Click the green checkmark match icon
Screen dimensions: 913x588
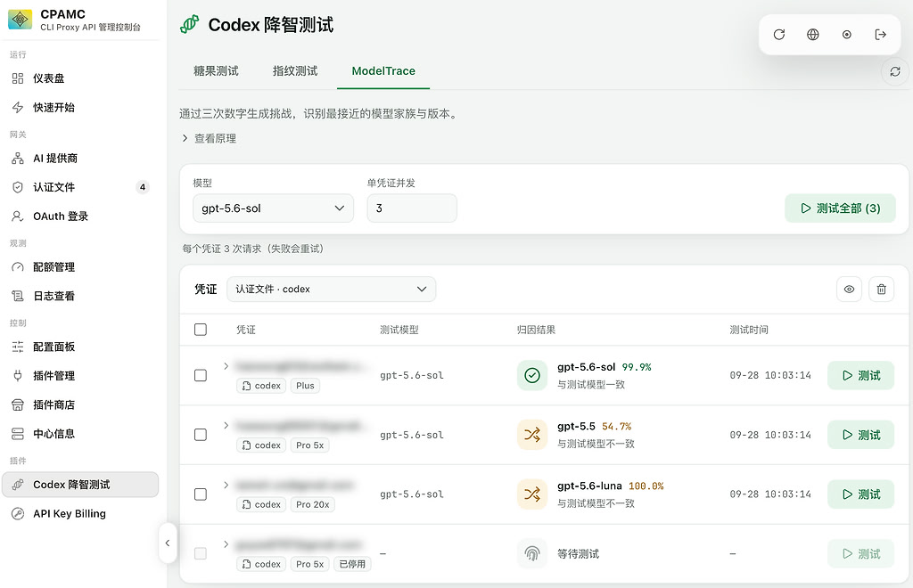pyautogui.click(x=532, y=376)
